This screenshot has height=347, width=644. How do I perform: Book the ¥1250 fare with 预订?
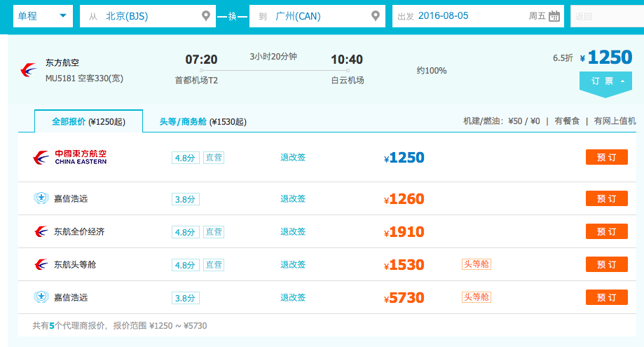pos(607,157)
